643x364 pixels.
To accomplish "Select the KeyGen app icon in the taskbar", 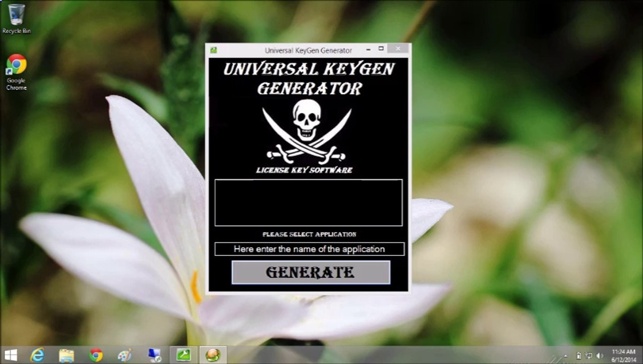I will pos(213,355).
